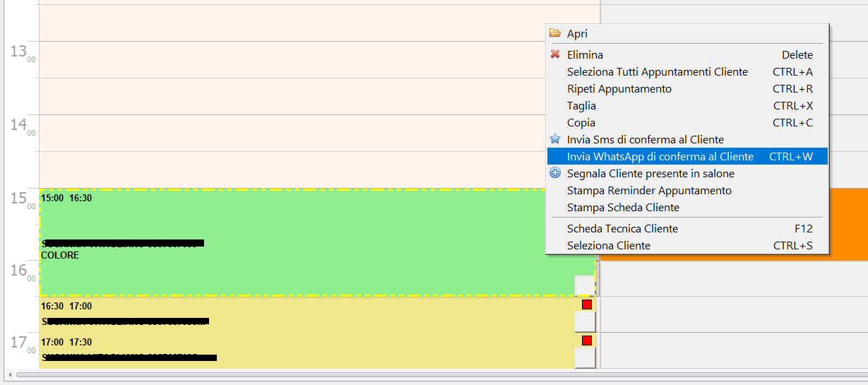Toggle the gray box in 15:00 appointment
Viewport: 868px width, 385px height.
point(585,285)
